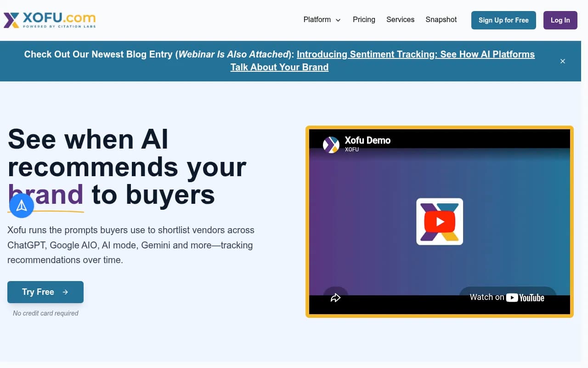
Task: Click the red play icon on the video thumbnail
Action: (440, 221)
